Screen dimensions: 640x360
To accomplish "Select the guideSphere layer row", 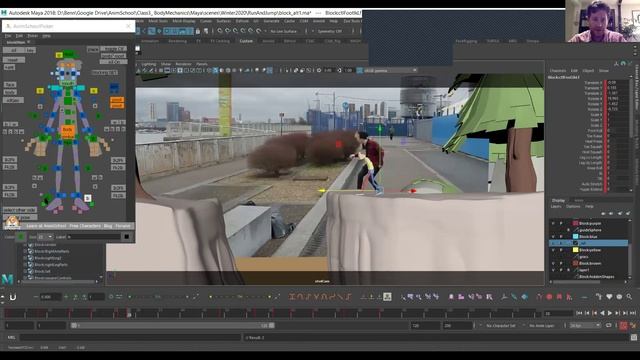I will pyautogui.click(x=589, y=230).
